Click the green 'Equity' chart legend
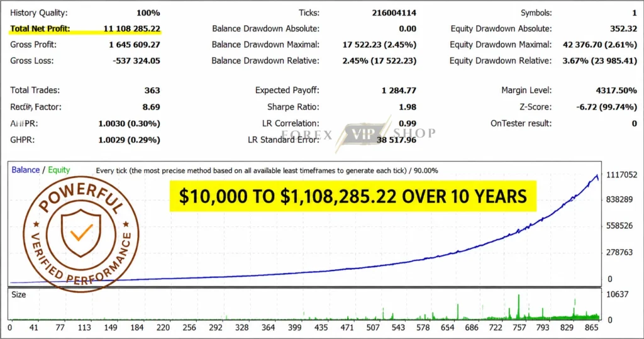The width and height of the screenshot is (644, 339). [58, 170]
